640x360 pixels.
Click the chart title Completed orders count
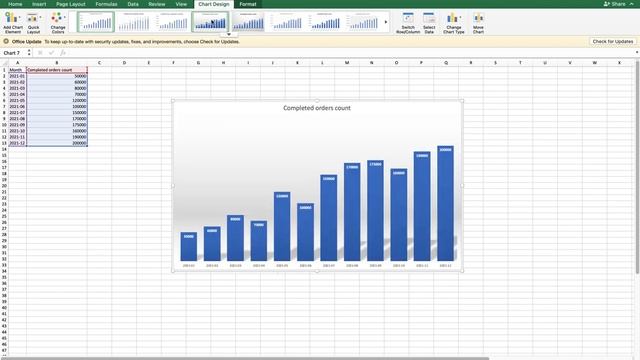pyautogui.click(x=317, y=108)
